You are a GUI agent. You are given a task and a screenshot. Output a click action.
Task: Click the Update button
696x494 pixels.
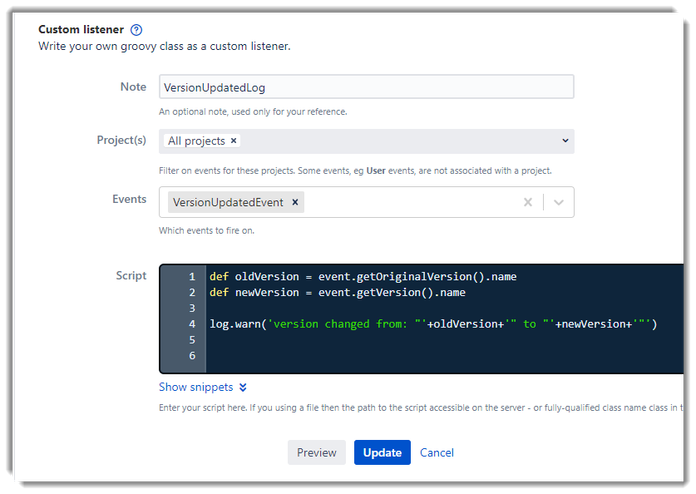[382, 452]
